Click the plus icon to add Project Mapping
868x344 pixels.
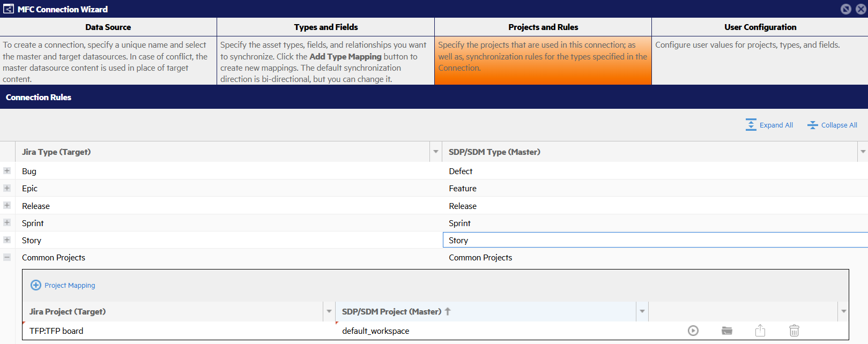point(36,285)
